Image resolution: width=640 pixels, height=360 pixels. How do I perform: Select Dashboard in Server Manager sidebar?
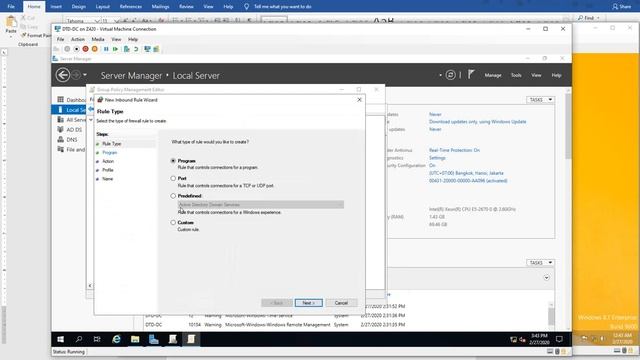[x=71, y=100]
